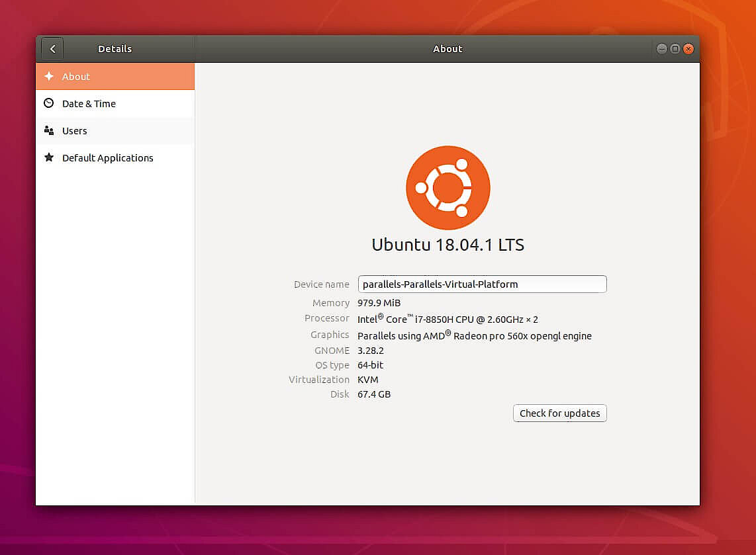The height and width of the screenshot is (555, 756).
Task: Click the processor info showing Intel Core i7-8850H
Action: (448, 319)
